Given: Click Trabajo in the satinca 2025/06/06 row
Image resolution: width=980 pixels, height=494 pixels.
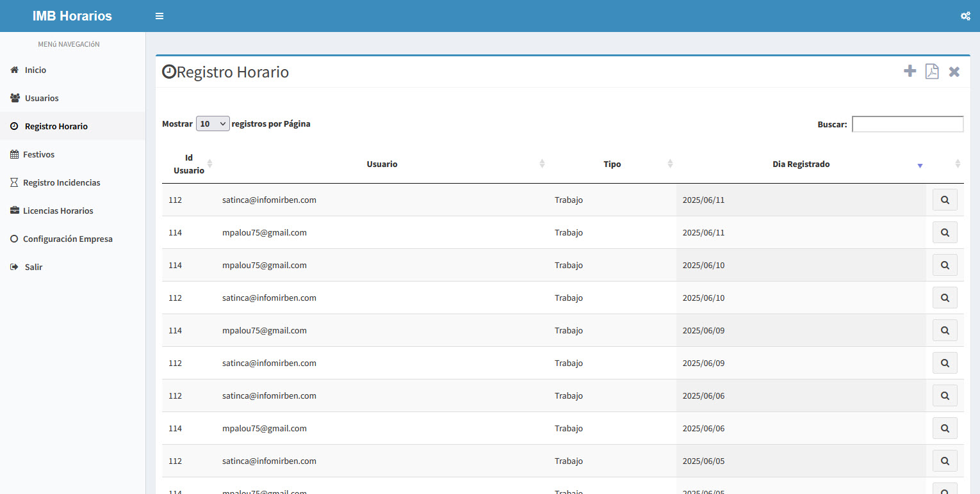Looking at the screenshot, I should click(x=569, y=395).
